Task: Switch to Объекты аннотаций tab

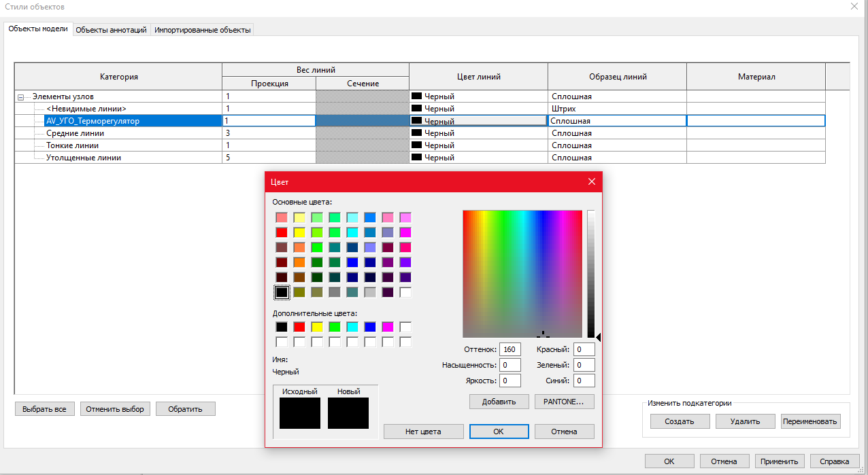Action: (111, 30)
